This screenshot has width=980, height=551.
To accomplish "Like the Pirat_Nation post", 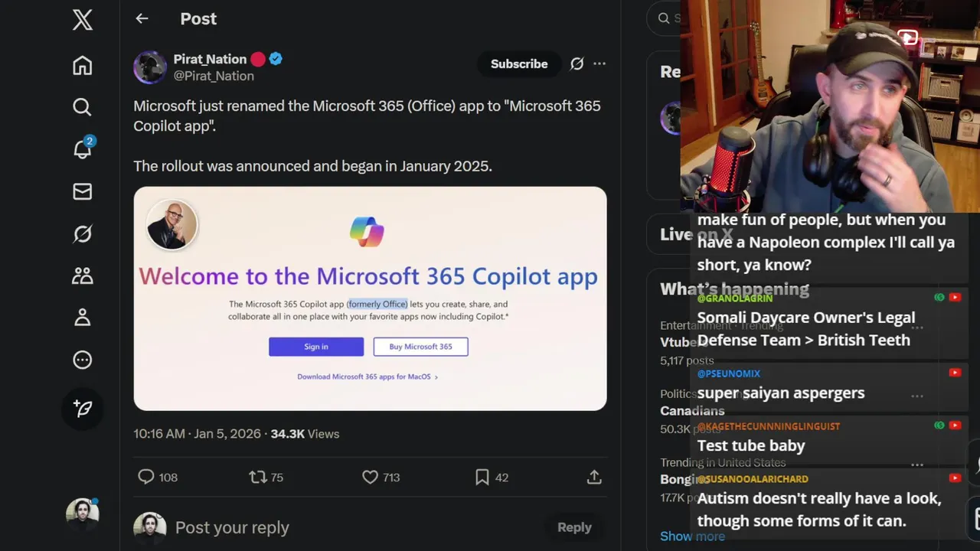I will point(371,478).
